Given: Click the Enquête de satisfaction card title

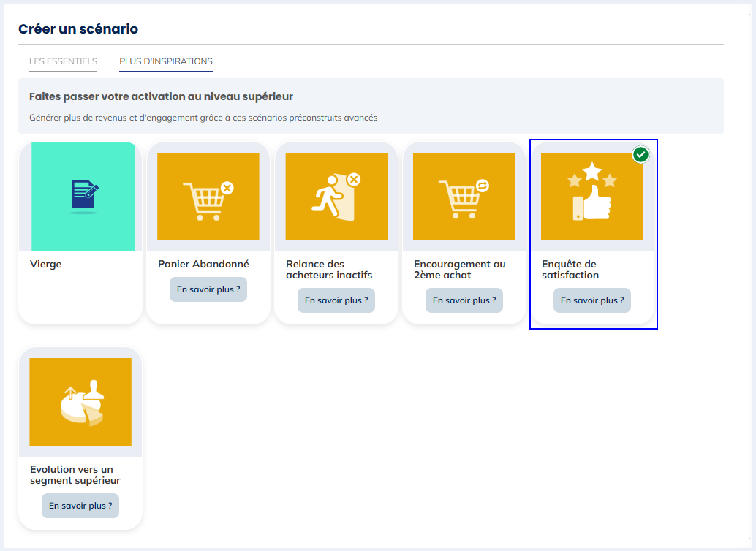Looking at the screenshot, I should click(x=570, y=270).
